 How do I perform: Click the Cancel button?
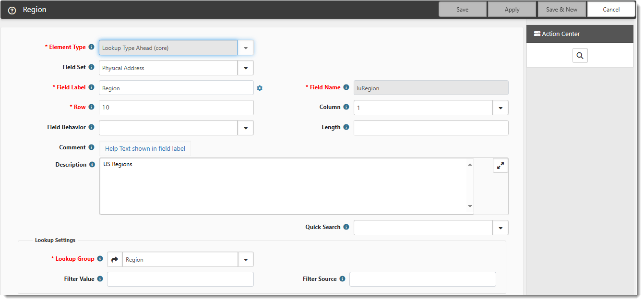pyautogui.click(x=611, y=10)
